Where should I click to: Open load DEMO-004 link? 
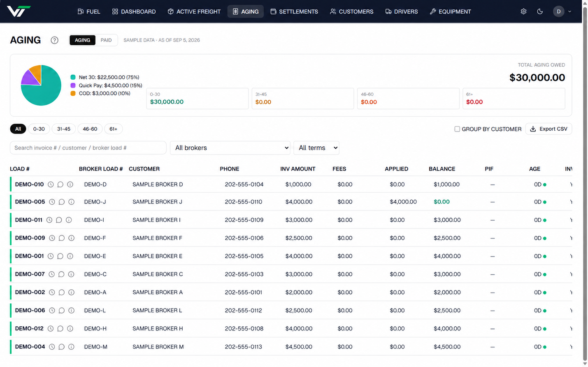tap(30, 347)
